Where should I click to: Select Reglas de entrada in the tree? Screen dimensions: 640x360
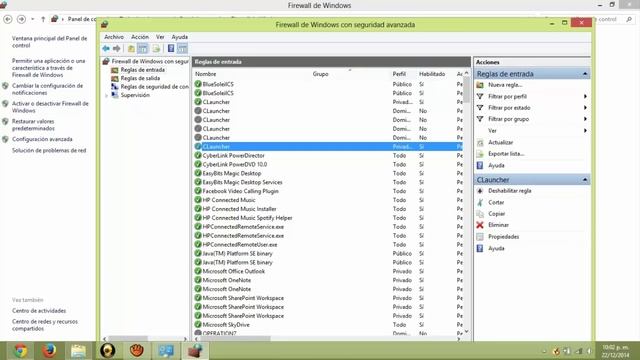coord(142,70)
